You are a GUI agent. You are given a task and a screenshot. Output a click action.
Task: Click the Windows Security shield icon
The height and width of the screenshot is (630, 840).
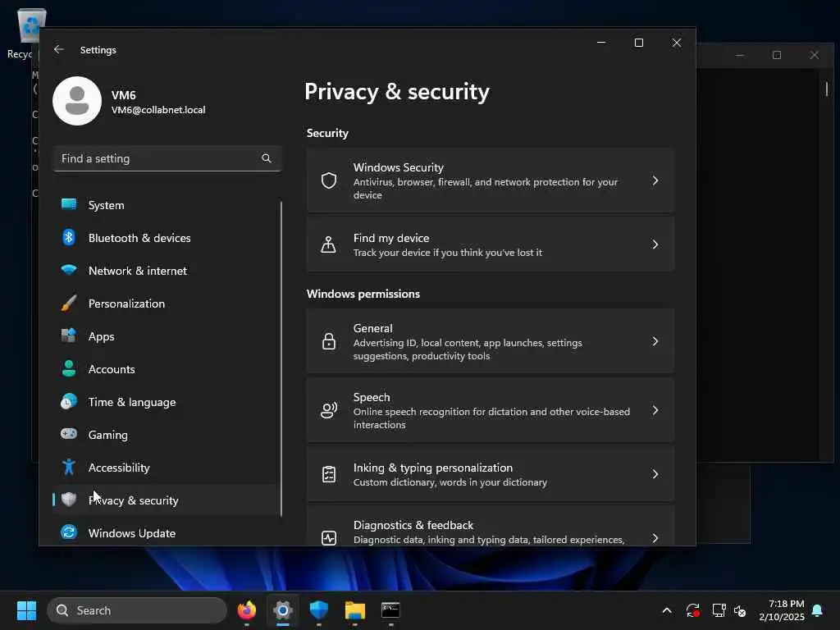329,180
